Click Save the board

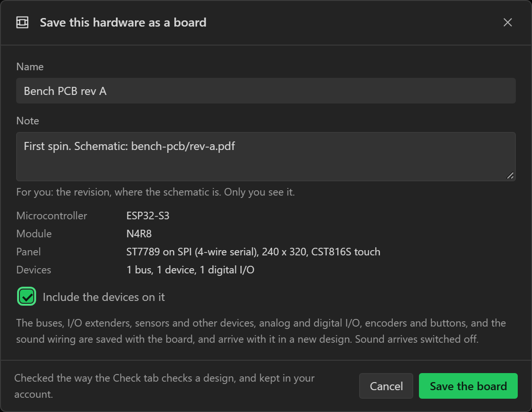(x=468, y=386)
